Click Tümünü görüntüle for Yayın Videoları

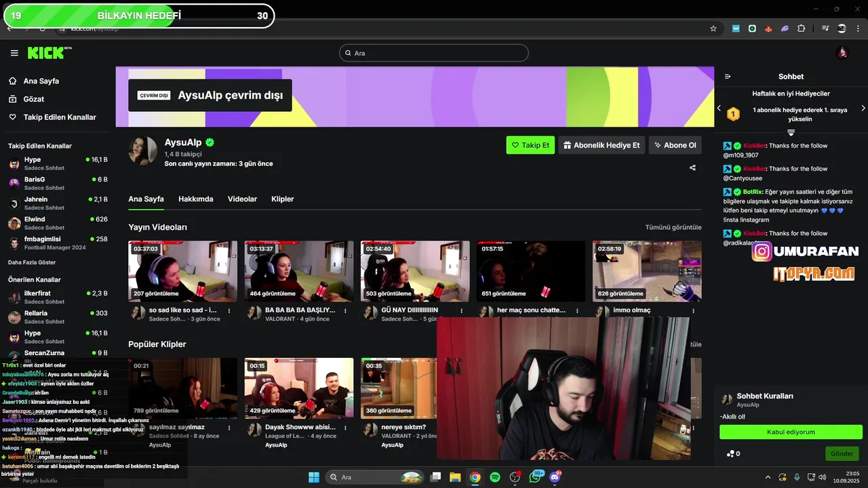coord(673,227)
